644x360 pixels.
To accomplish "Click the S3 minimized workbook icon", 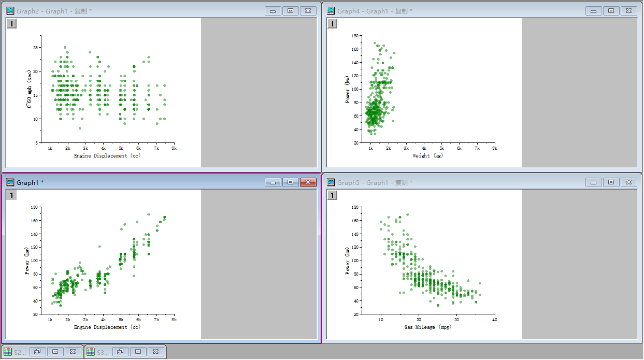I will 91,352.
